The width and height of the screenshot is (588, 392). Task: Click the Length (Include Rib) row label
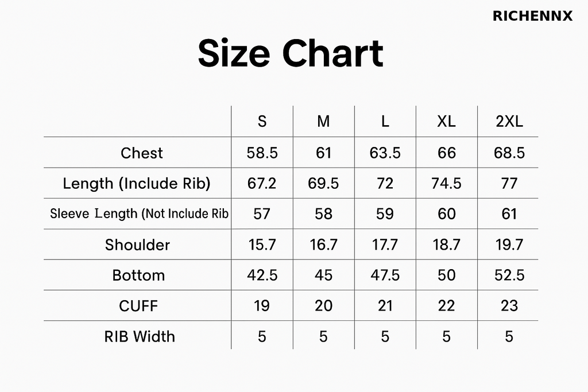click(x=137, y=184)
